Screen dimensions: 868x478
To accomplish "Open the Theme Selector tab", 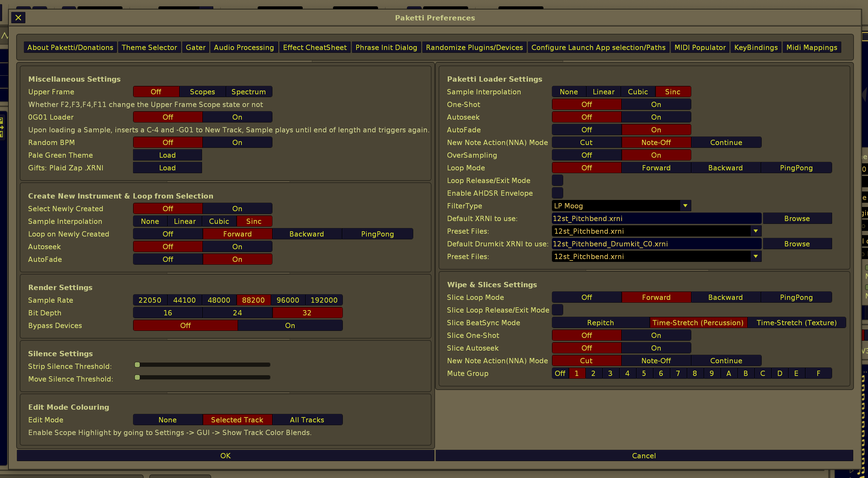I will (149, 47).
